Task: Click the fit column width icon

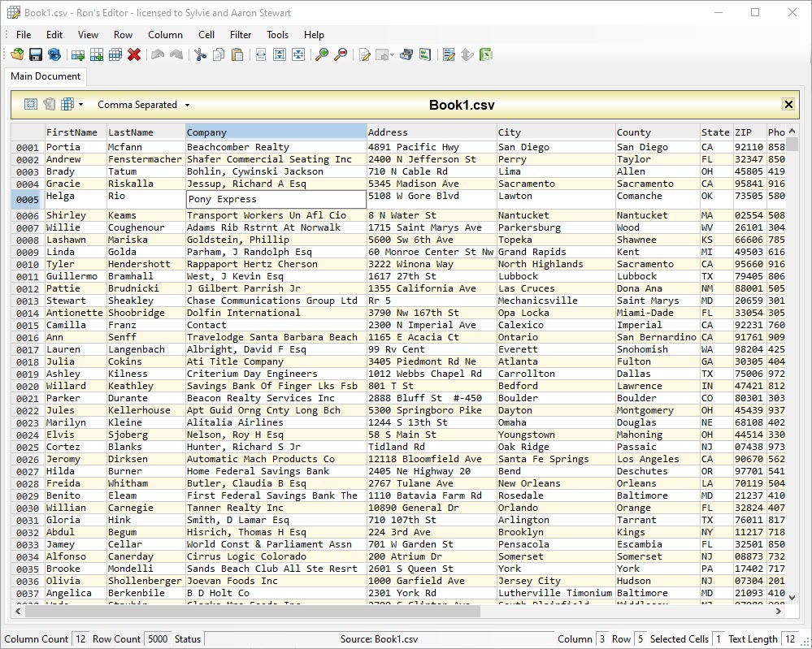Action: point(261,54)
